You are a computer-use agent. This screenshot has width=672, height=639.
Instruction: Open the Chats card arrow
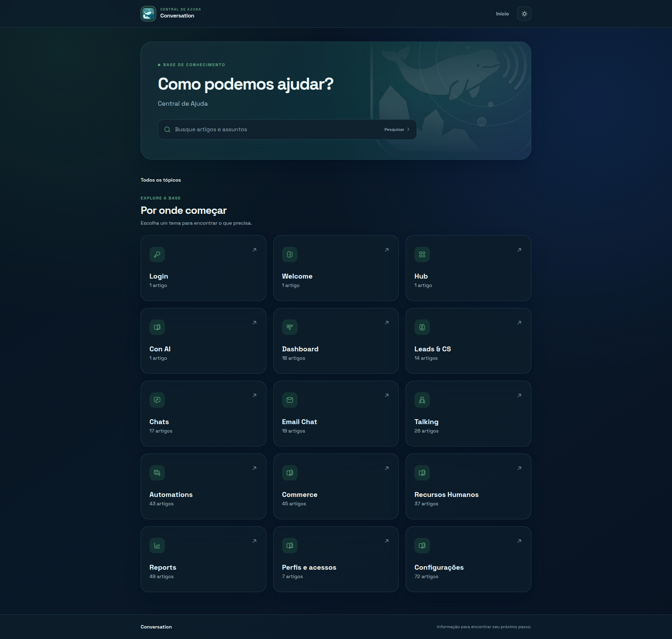254,395
